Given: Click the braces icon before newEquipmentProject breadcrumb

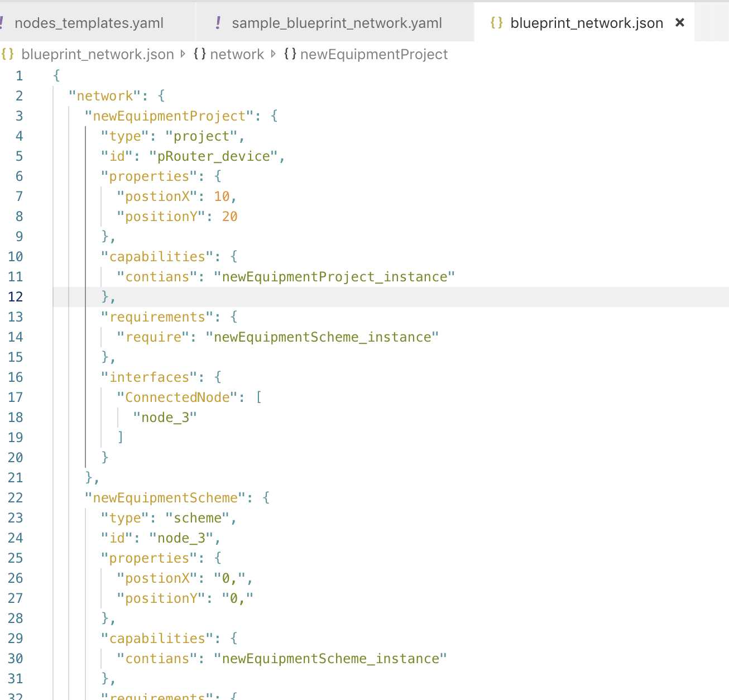Looking at the screenshot, I should pos(290,54).
